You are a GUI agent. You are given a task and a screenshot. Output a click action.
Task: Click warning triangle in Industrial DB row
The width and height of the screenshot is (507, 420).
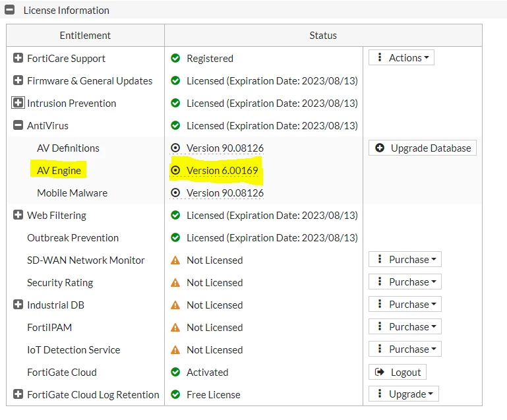(175, 305)
